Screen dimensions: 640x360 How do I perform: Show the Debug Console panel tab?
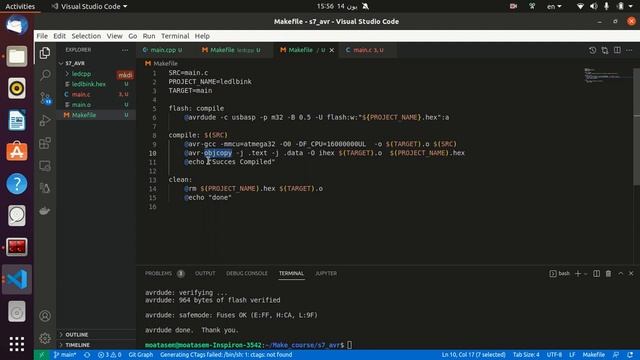[247, 273]
